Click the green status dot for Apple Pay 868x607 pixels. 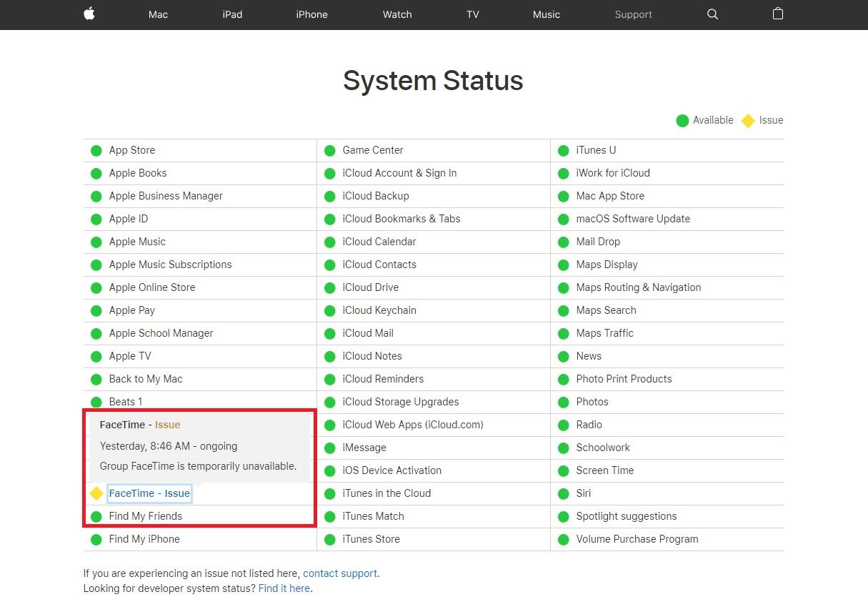96,310
